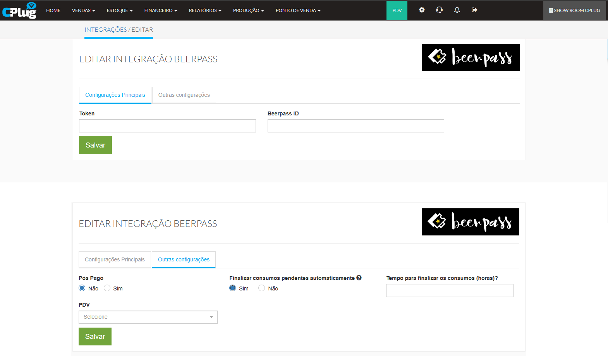Select Não for Pós Pago

point(82,288)
